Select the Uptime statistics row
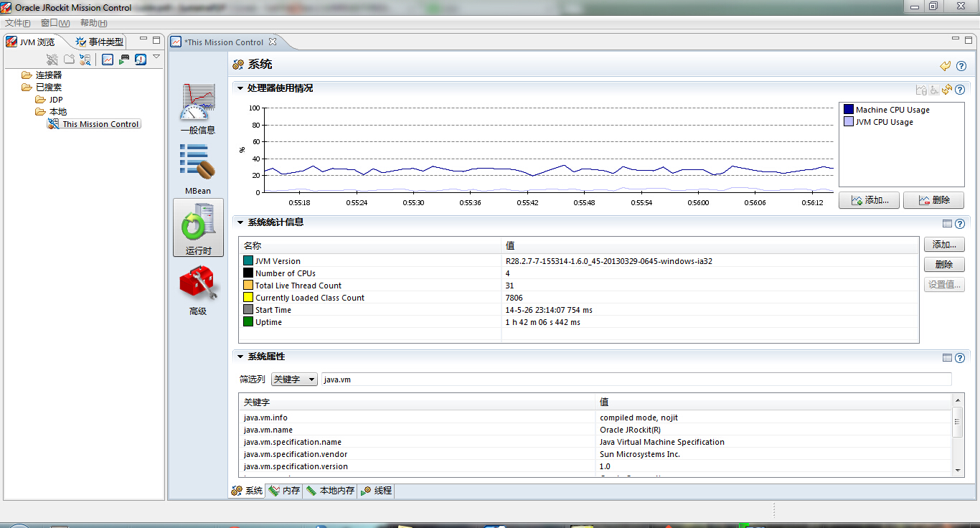This screenshot has width=980, height=528. 579,322
